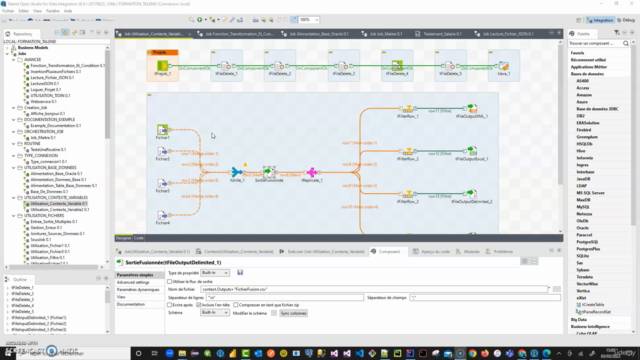Screen dimensions: 640x360
Task: Open Job_Maitre 0.1 in the repository tree
Action: point(43,138)
